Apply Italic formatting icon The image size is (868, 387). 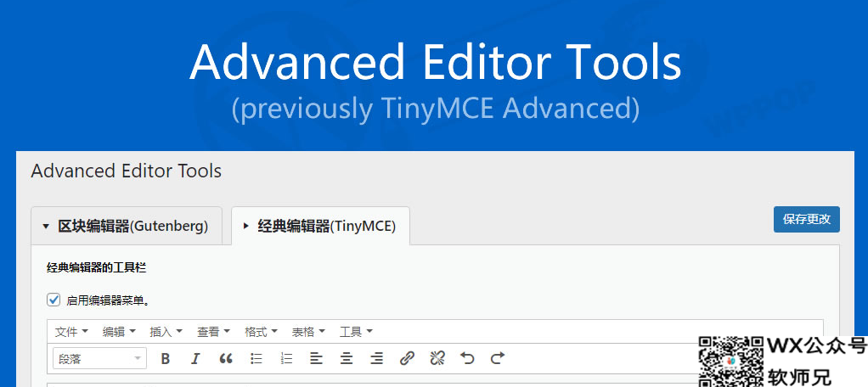click(x=194, y=358)
